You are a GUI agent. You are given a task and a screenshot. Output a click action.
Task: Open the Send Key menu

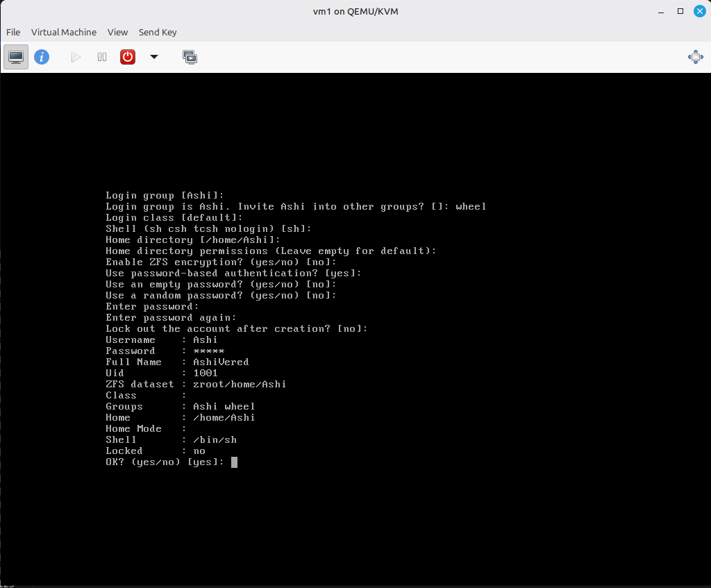158,32
